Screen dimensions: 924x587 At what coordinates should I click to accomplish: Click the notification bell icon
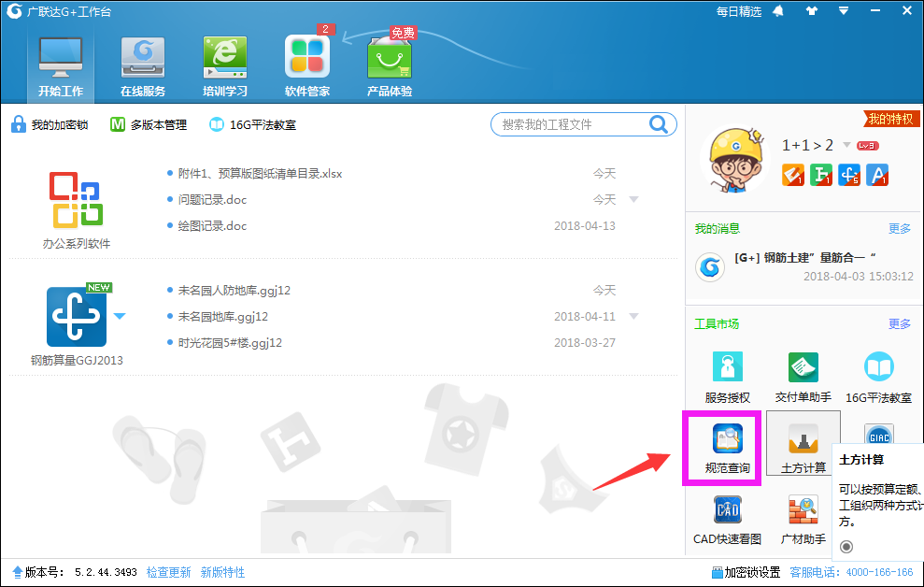(778, 11)
